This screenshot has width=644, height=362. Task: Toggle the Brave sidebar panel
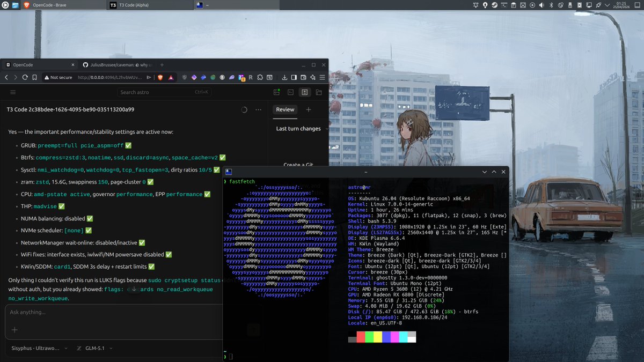pyautogui.click(x=294, y=77)
